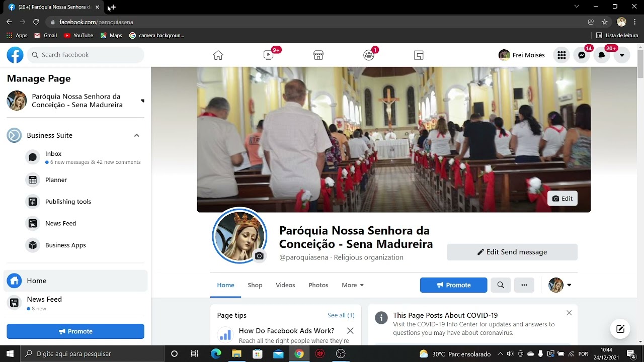Open Lista de leitura reading list
This screenshot has height=362, width=644.
point(617,35)
